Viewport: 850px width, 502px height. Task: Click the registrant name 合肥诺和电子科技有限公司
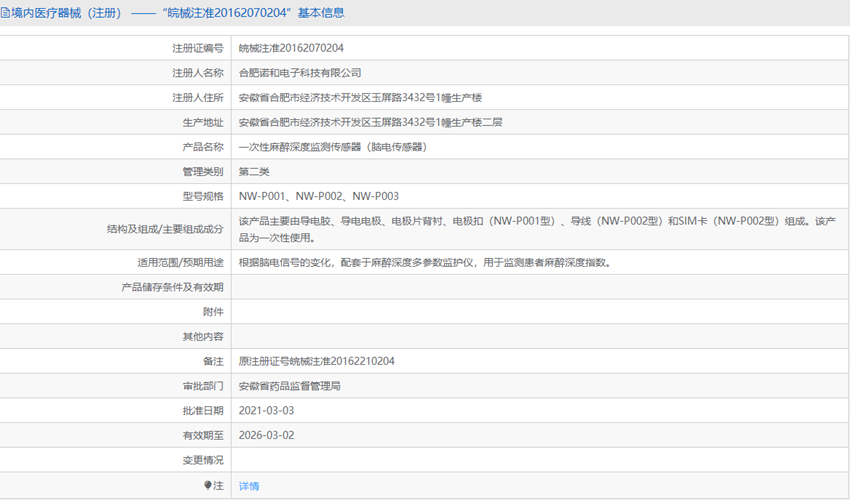pyautogui.click(x=300, y=73)
